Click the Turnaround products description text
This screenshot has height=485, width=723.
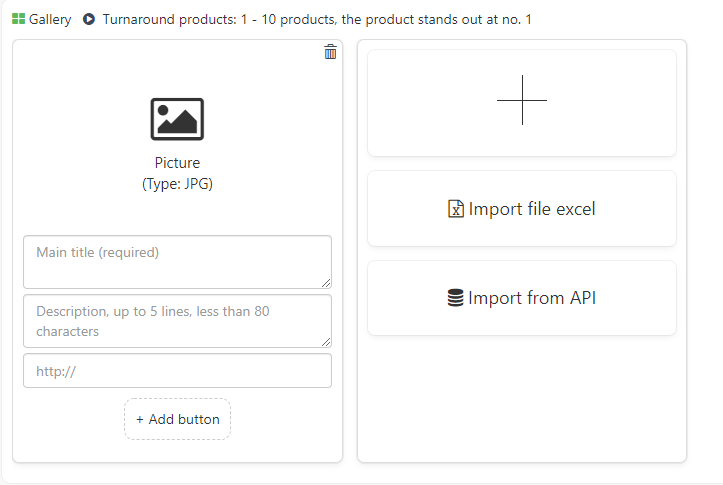[317, 19]
